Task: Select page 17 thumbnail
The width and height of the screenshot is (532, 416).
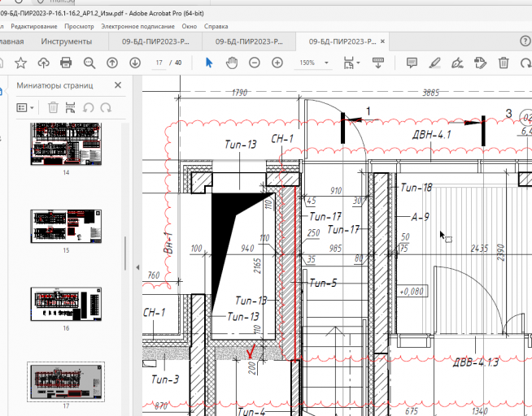Action: (x=66, y=382)
